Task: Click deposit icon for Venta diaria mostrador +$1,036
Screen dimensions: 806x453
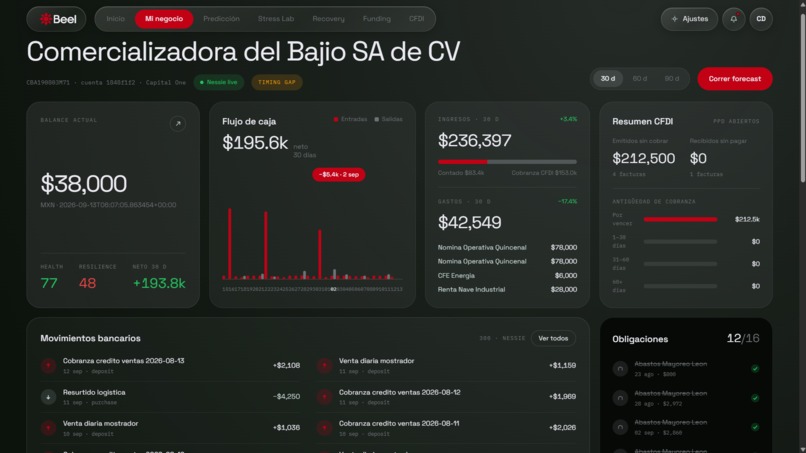Action: click(48, 428)
